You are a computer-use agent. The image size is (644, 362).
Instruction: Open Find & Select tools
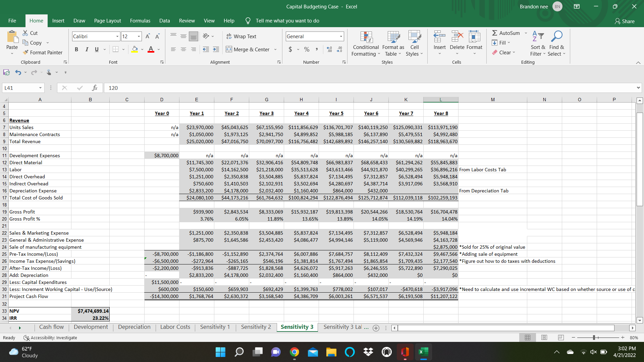point(556,44)
